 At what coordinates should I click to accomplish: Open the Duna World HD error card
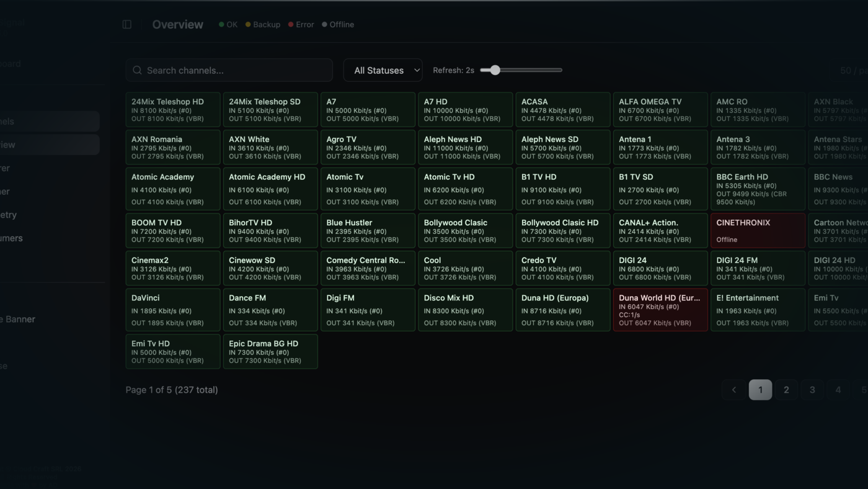click(660, 309)
